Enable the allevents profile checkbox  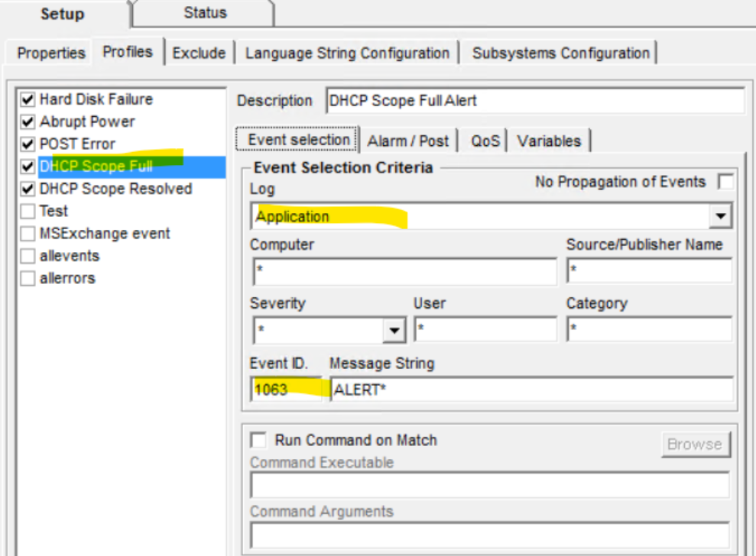click(28, 256)
